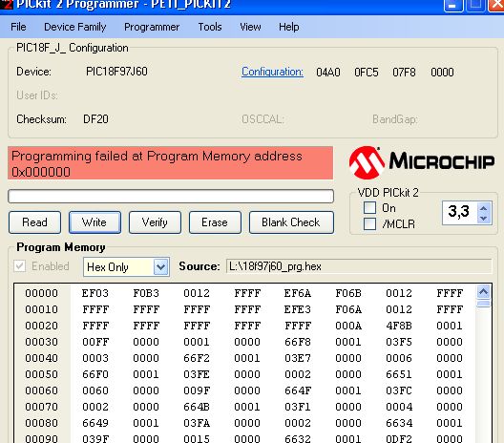Open the View menu
Screen dimensions: 504x443
click(250, 27)
